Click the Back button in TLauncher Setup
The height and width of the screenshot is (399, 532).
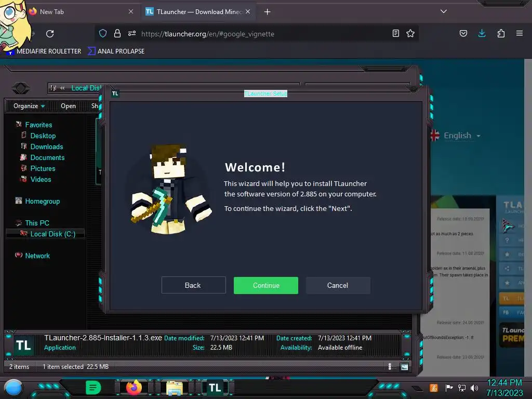pos(193,285)
